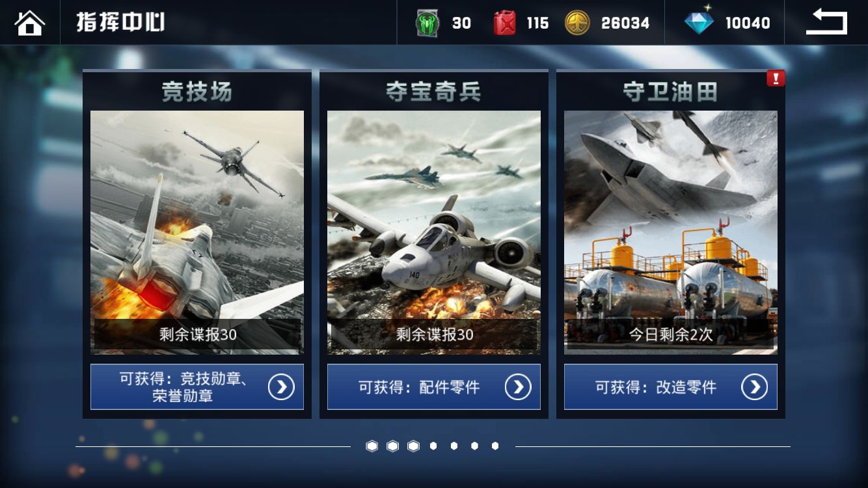The image size is (868, 488).
Task: Open the 夺宝奇兵 mission card image
Action: click(x=434, y=232)
